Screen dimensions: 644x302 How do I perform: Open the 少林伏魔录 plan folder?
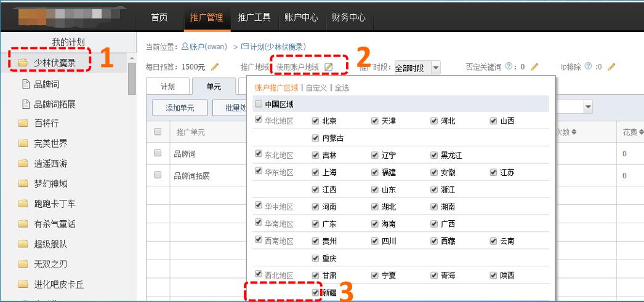click(47, 63)
